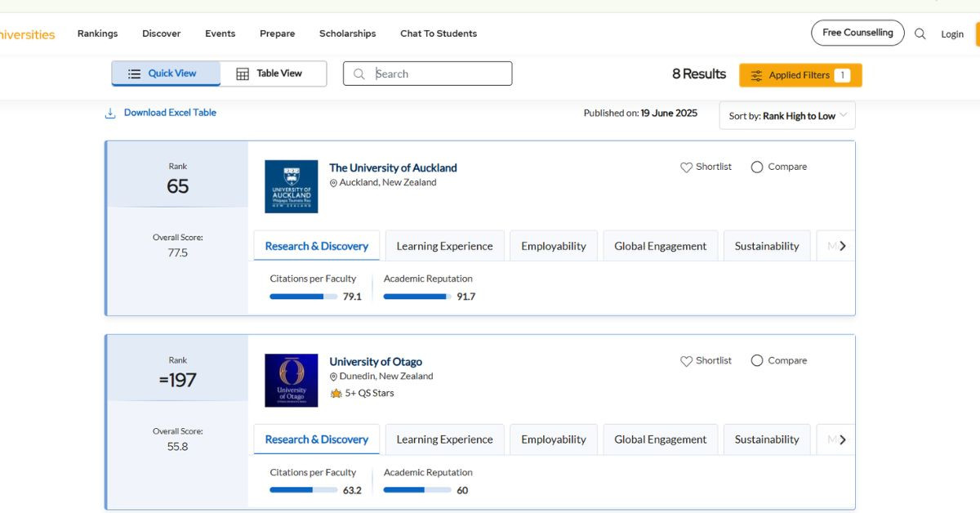The width and height of the screenshot is (980, 513).
Task: Click Auckland Citations per Faculty bar
Action: click(304, 297)
